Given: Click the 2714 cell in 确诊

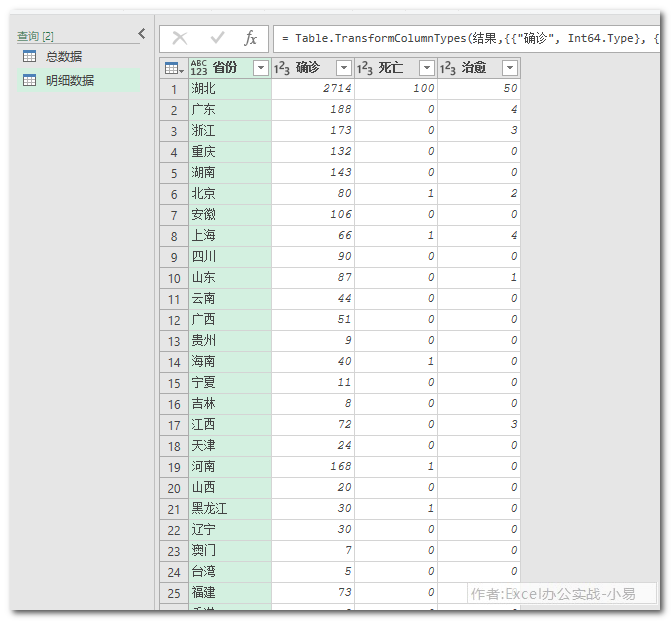Looking at the screenshot, I should (x=313, y=89).
